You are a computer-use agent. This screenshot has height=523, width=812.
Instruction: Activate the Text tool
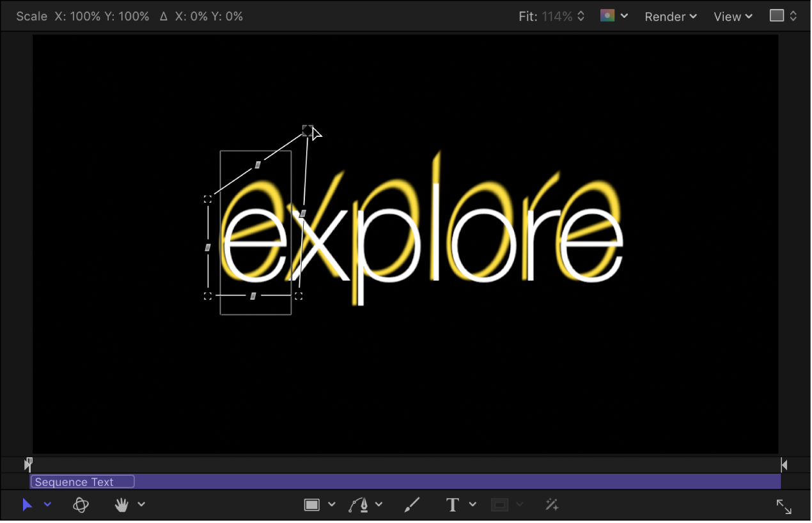[452, 504]
